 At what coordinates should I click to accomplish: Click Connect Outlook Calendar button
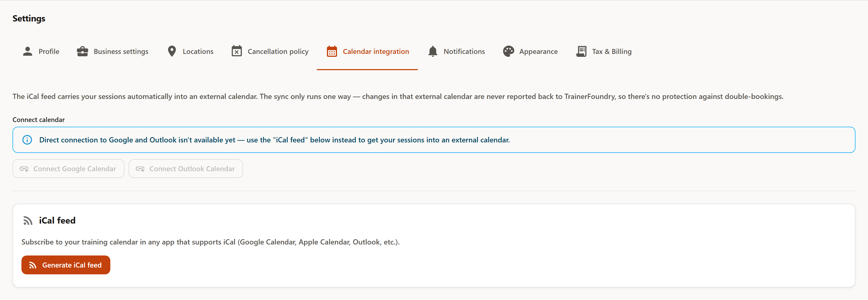pos(186,169)
